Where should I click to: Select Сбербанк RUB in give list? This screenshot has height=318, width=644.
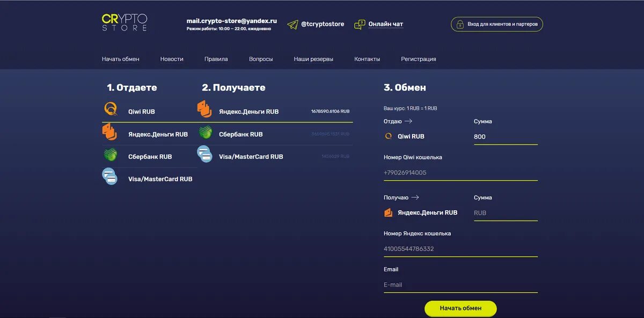tap(150, 157)
